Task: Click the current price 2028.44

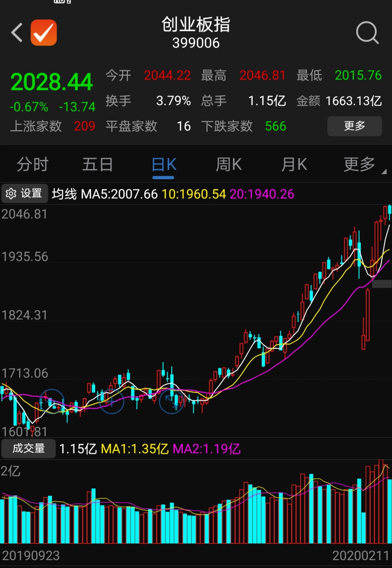Action: click(x=52, y=82)
